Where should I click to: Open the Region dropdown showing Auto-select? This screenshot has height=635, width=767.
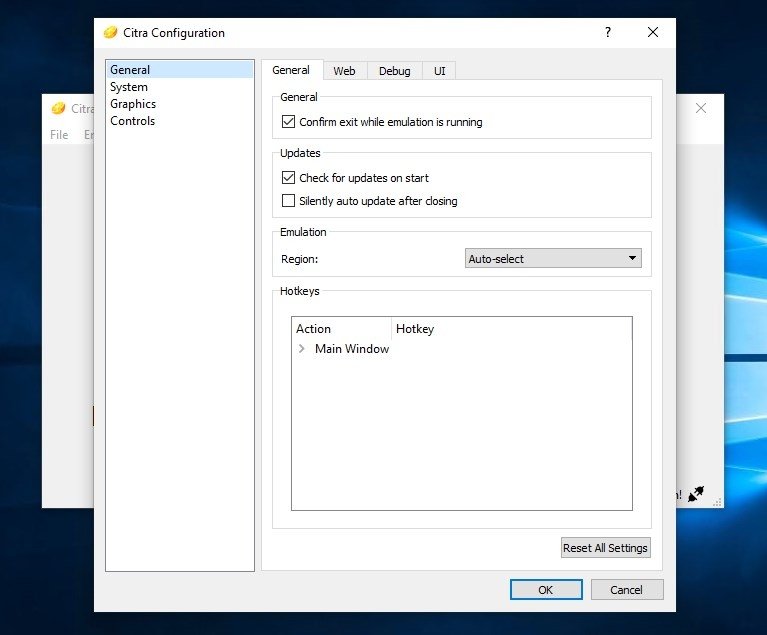click(x=553, y=258)
